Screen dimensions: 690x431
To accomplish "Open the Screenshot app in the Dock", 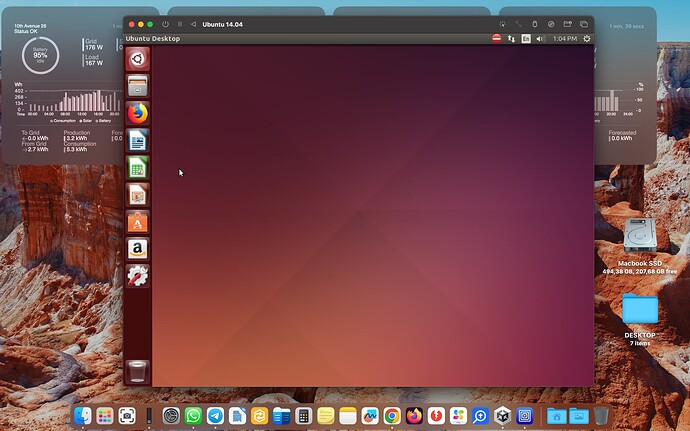I will click(x=127, y=416).
